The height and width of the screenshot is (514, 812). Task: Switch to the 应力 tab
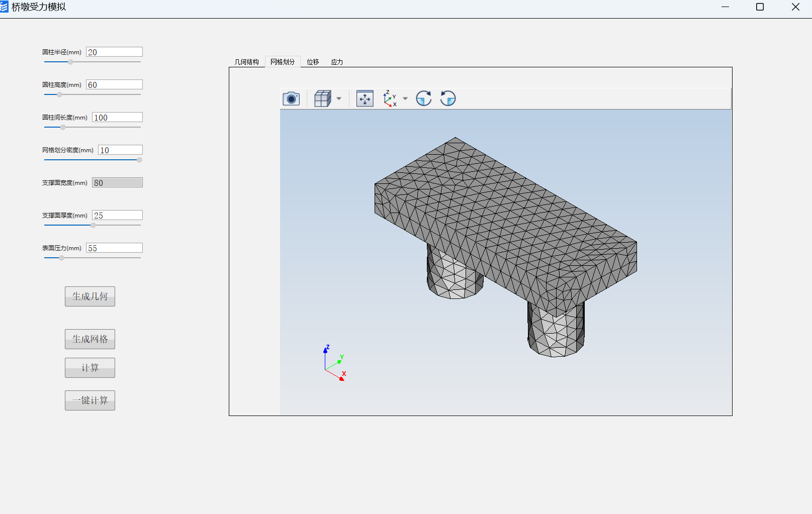tap(337, 62)
